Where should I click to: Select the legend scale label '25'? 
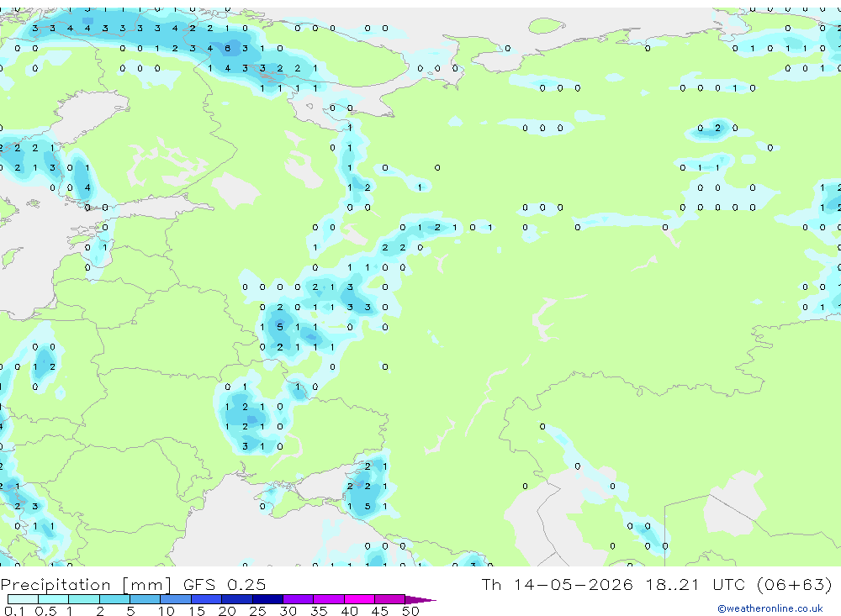[x=257, y=611]
